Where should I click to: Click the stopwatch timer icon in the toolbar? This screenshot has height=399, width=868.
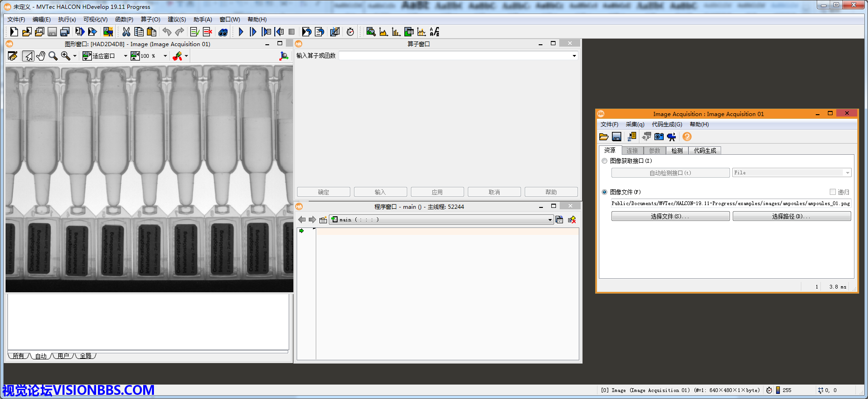[350, 32]
